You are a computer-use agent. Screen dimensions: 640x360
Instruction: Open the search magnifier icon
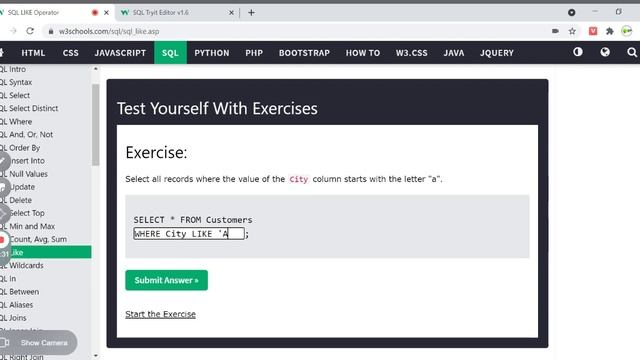632,52
